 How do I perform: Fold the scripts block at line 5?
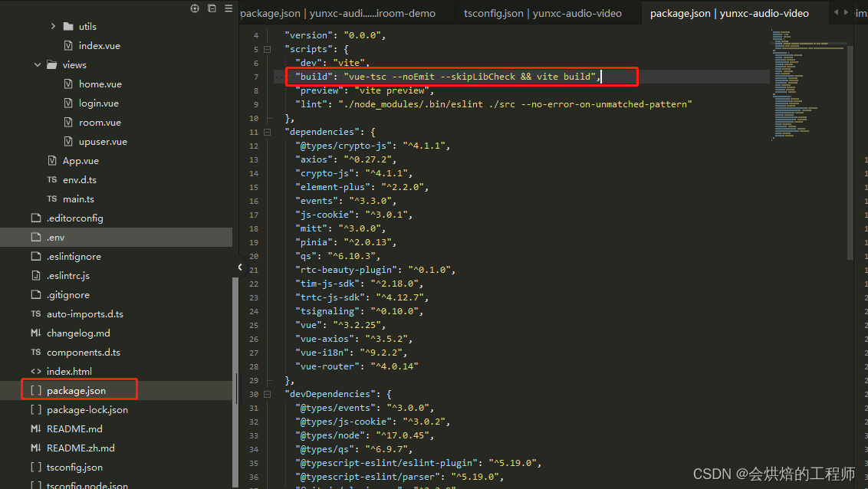(x=268, y=49)
